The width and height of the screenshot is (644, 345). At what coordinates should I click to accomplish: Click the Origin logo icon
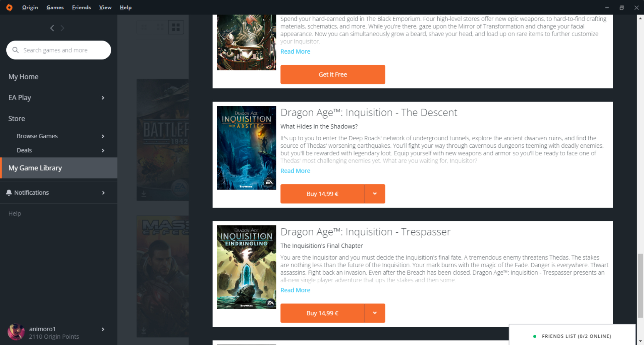(x=9, y=7)
